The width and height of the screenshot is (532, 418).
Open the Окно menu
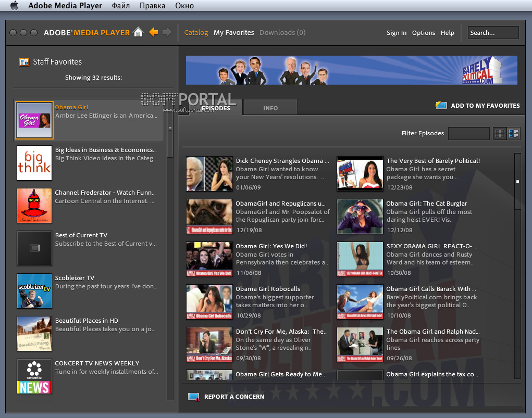[184, 5]
